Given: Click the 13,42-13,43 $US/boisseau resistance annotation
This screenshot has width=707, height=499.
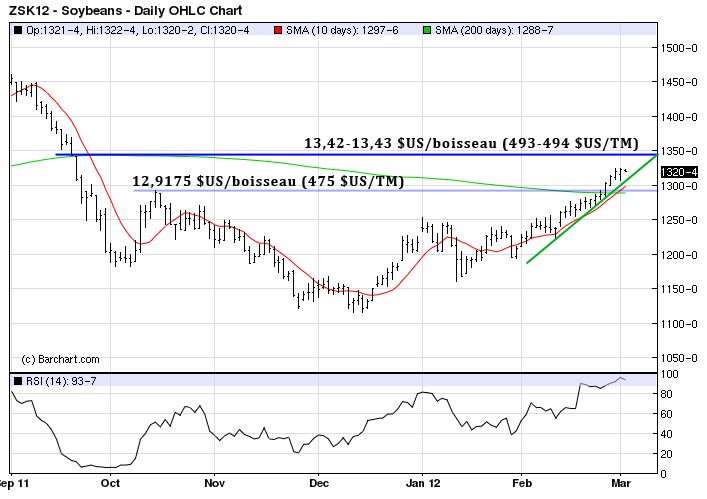Looking at the screenshot, I should pos(470,143).
